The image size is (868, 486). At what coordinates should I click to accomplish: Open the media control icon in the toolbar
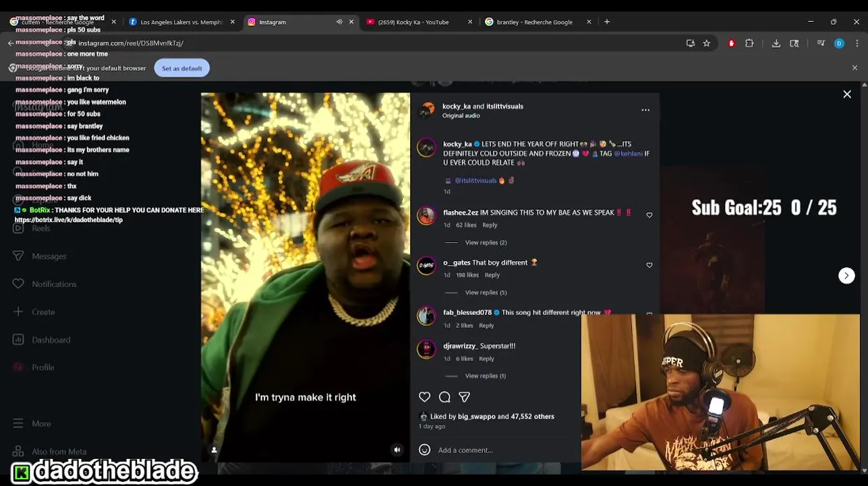[821, 43]
